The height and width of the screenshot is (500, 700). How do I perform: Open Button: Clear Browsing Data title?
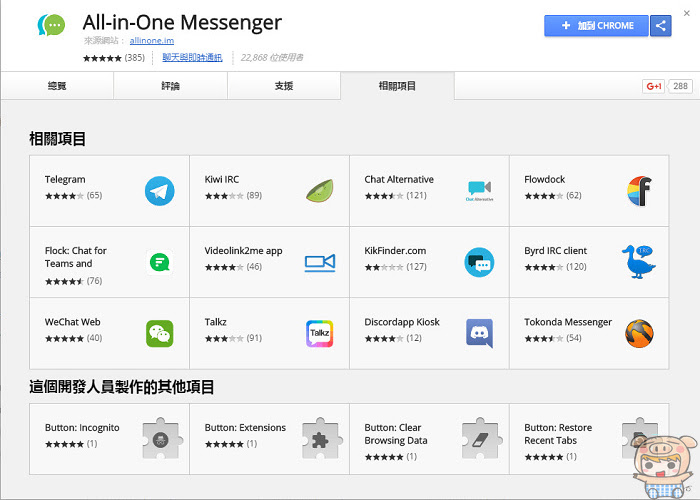pyautogui.click(x=396, y=434)
